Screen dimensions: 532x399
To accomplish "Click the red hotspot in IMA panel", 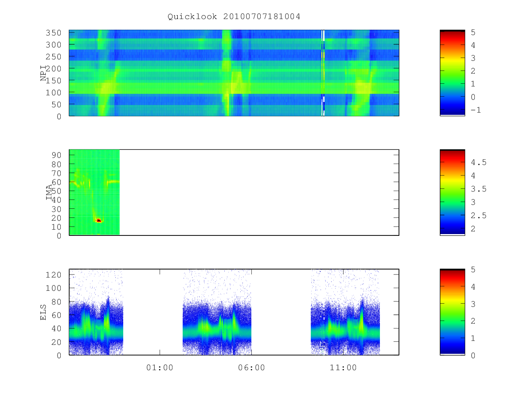I will (x=99, y=220).
